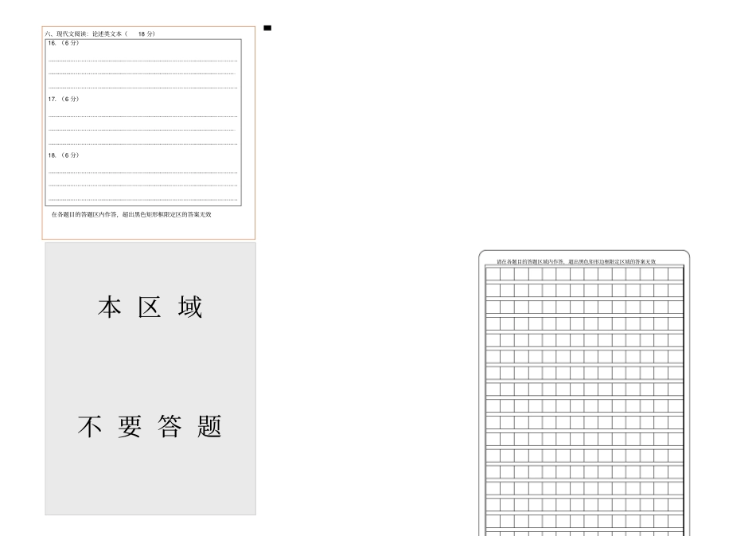Click the note '在各题目的答题区内作答'

point(84,215)
